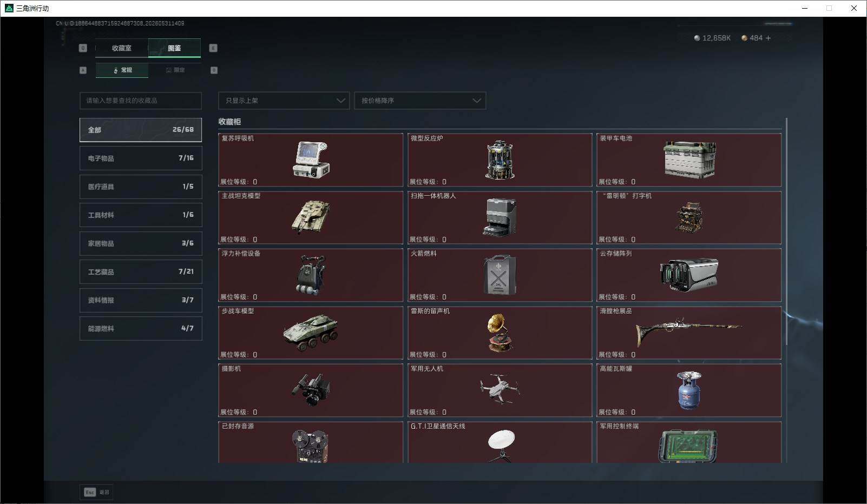The image size is (867, 504).
Task: Click the collectible search input field
Action: pos(141,101)
